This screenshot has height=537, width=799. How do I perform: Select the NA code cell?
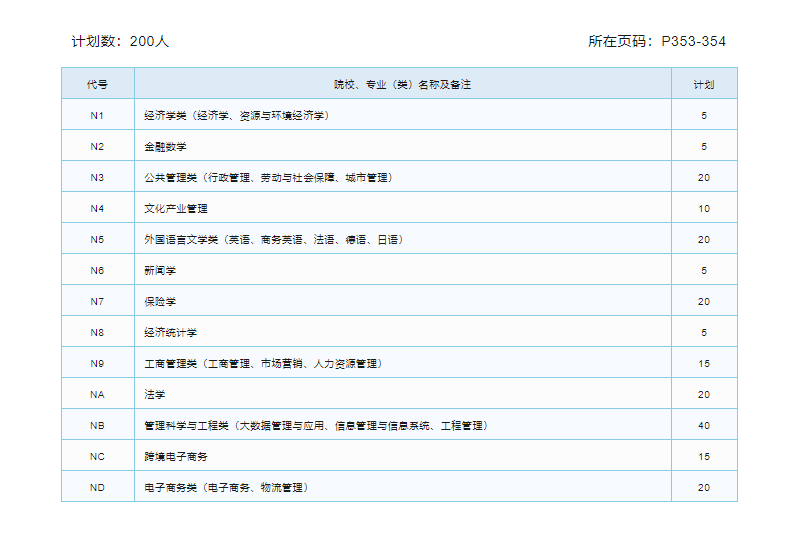click(97, 395)
